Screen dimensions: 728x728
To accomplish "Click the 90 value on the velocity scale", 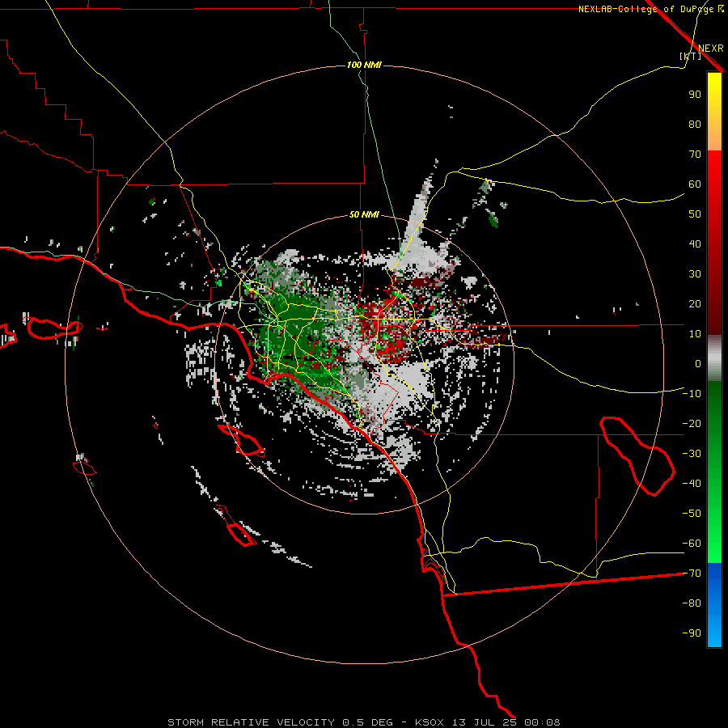I will (695, 95).
